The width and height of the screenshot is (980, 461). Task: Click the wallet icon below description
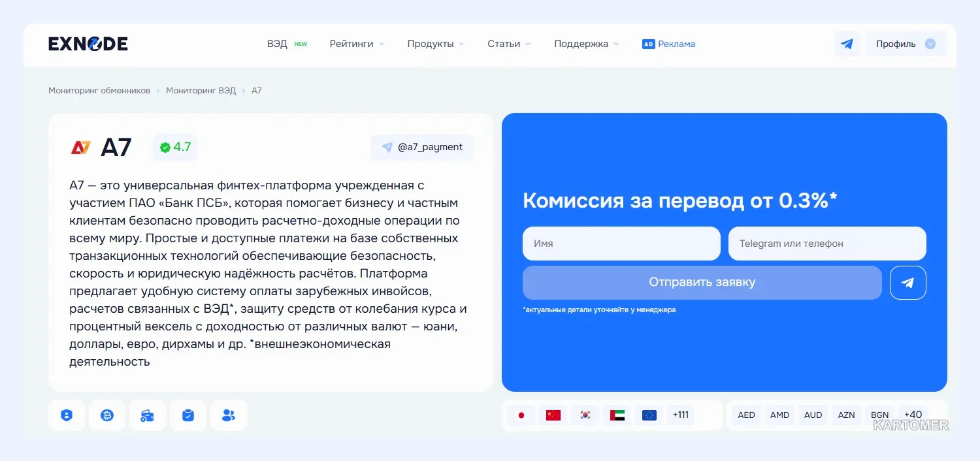pyautogui.click(x=148, y=415)
